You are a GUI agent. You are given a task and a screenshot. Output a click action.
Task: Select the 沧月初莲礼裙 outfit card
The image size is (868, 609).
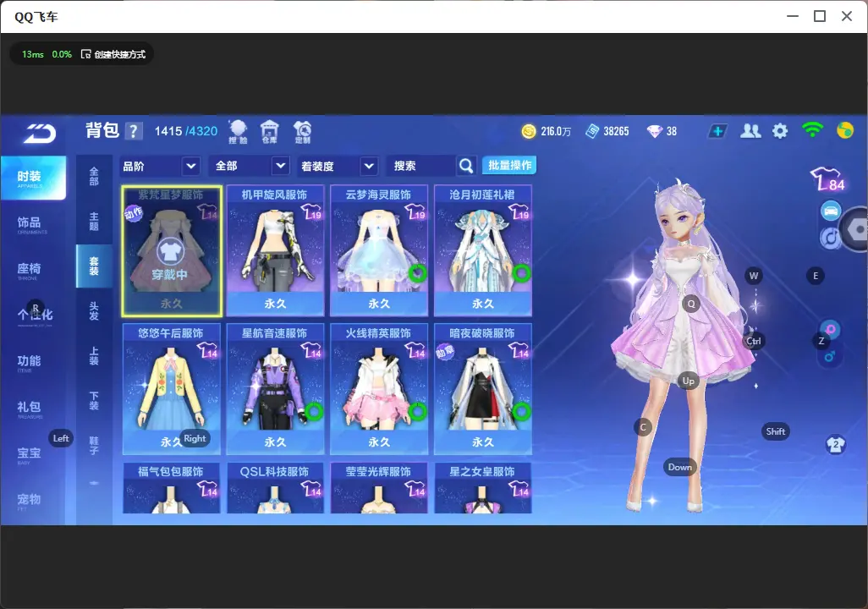pyautogui.click(x=483, y=251)
